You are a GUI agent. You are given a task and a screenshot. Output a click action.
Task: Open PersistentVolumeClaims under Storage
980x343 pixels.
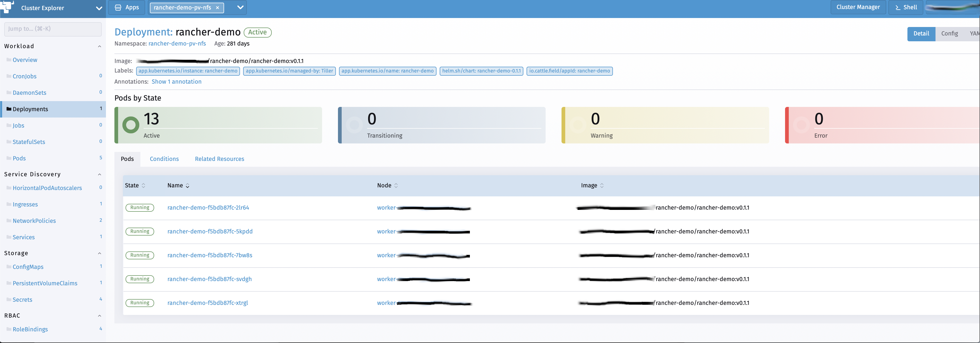click(44, 283)
